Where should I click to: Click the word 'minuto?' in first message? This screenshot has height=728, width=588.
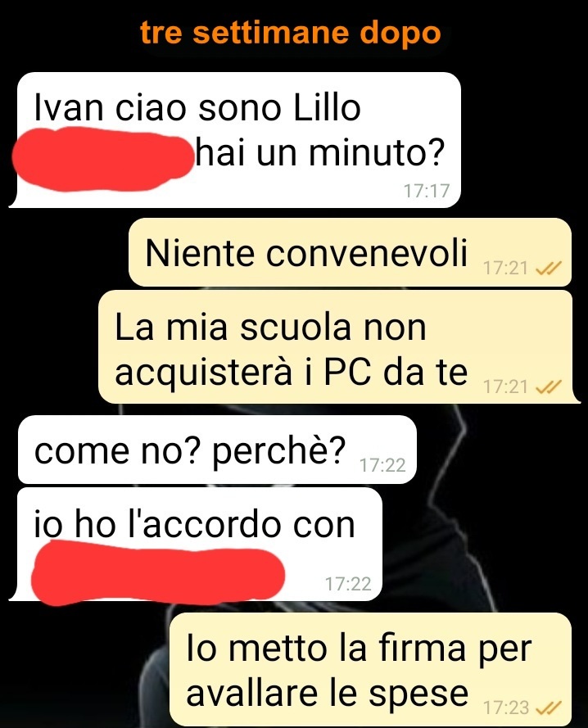[x=377, y=152]
